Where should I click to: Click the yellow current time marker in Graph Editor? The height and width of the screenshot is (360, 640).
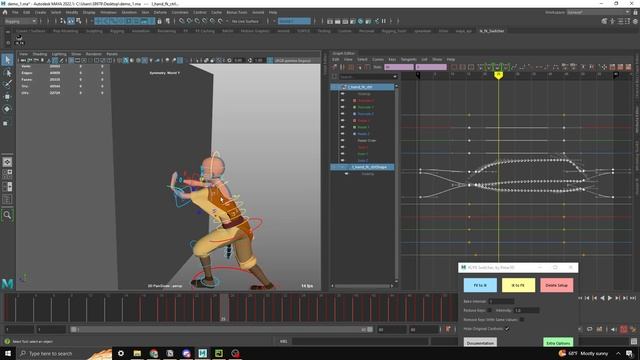point(498,75)
